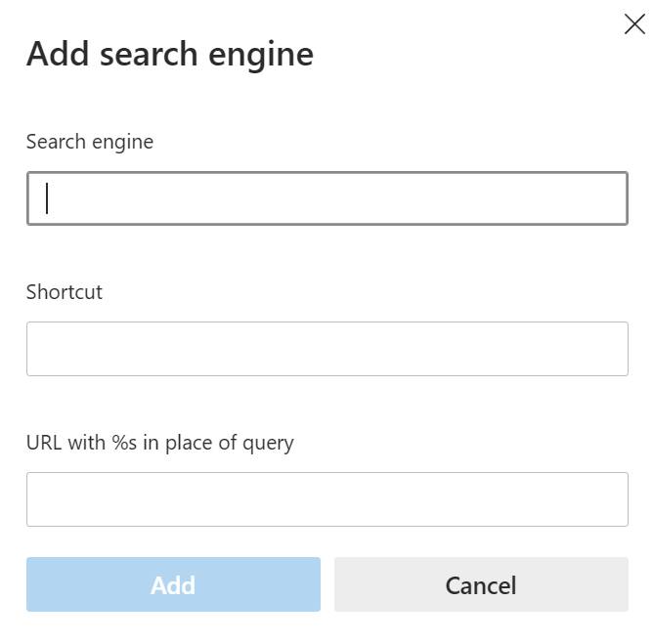Viewport: 653px width, 644px height.
Task: Click the "Add search engine" dialog heading
Action: 170,54
